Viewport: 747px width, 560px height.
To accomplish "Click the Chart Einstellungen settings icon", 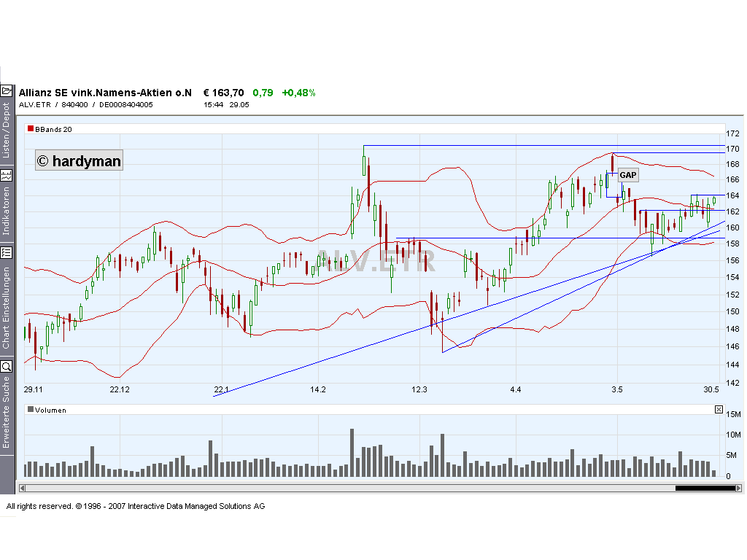I will 7,253.
